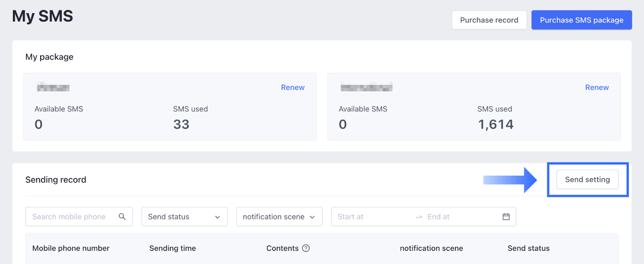Click the arrow between Start and End dates
Image resolution: width=644 pixels, height=264 pixels.
pos(419,217)
